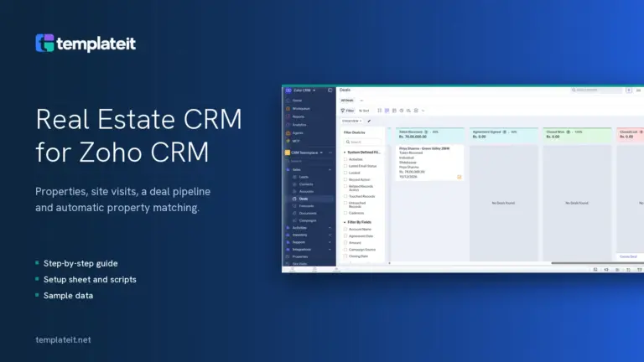Click the Filter button
Screen dimensions: 644x362
click(347, 111)
